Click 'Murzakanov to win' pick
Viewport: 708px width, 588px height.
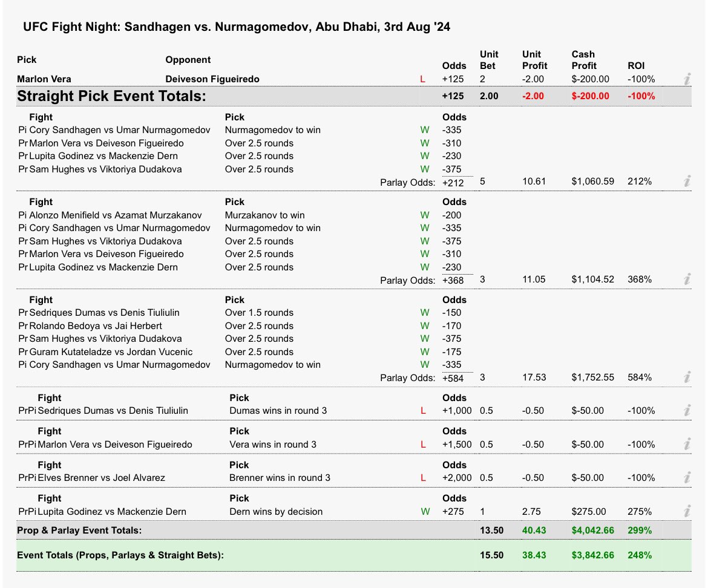click(264, 215)
